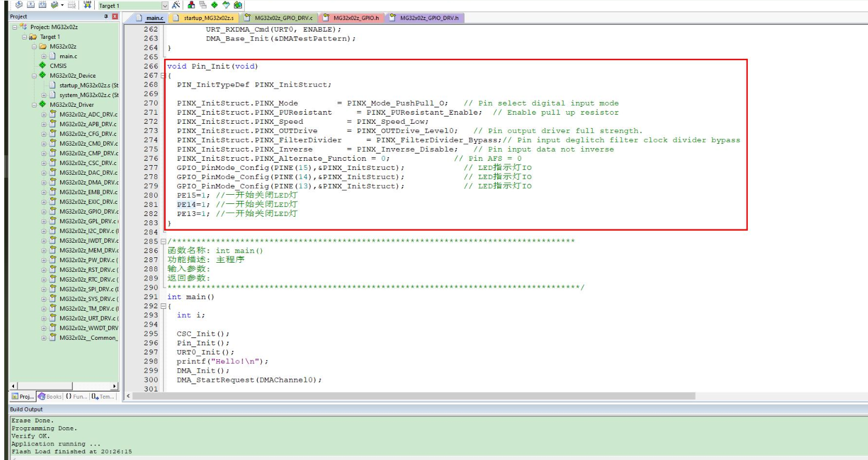The width and height of the screenshot is (868, 460).
Task: Click the LOAD download-to-flash icon
Action: tap(87, 5)
